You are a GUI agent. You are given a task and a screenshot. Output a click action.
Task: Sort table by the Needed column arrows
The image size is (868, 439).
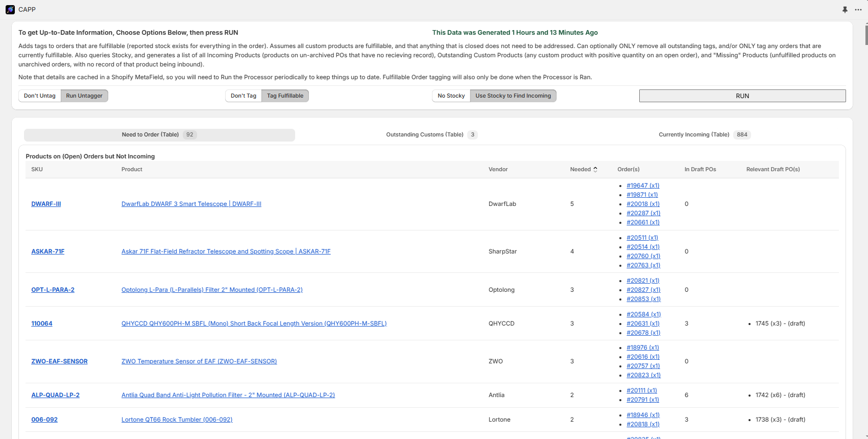click(x=595, y=170)
